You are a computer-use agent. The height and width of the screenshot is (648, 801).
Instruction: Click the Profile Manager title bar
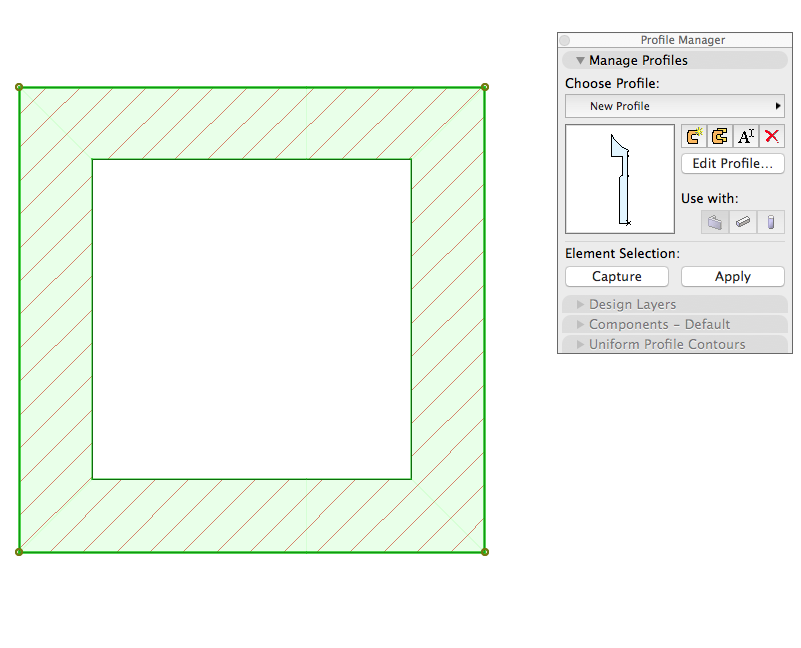click(x=675, y=40)
